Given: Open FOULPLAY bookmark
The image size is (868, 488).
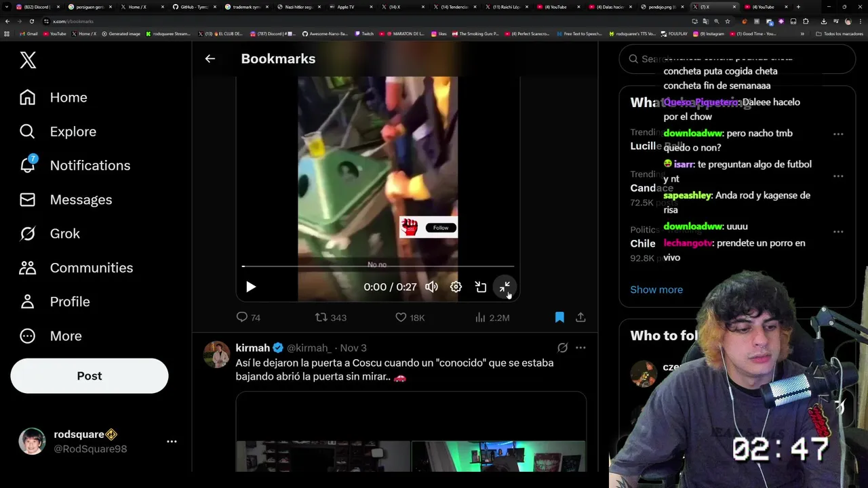Looking at the screenshot, I should tap(674, 33).
